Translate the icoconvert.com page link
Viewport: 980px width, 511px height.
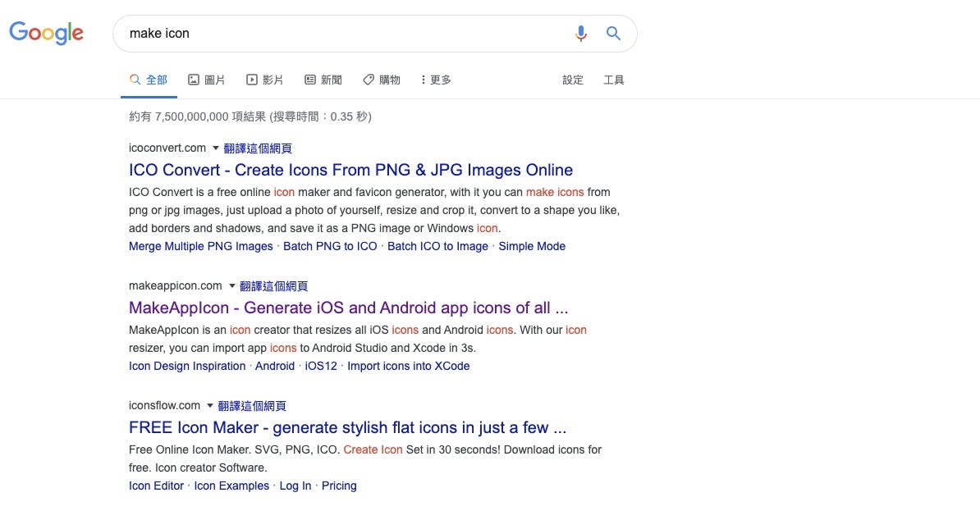[258, 148]
